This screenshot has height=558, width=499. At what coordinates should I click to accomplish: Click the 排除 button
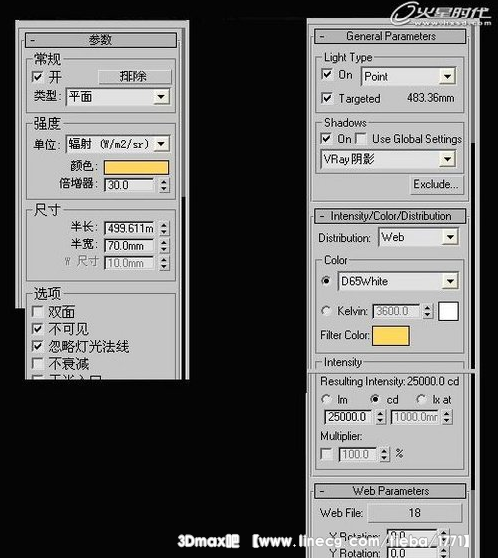(135, 77)
